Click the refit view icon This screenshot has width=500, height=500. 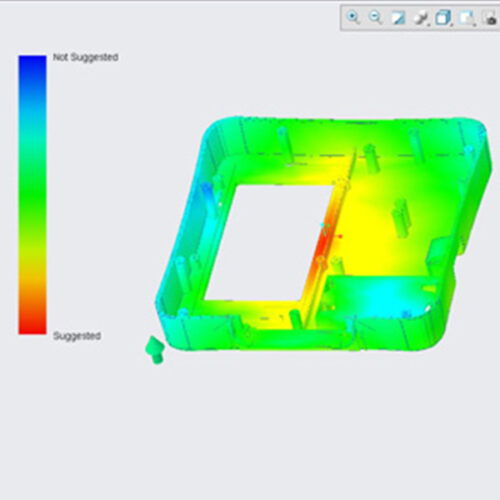point(398,18)
